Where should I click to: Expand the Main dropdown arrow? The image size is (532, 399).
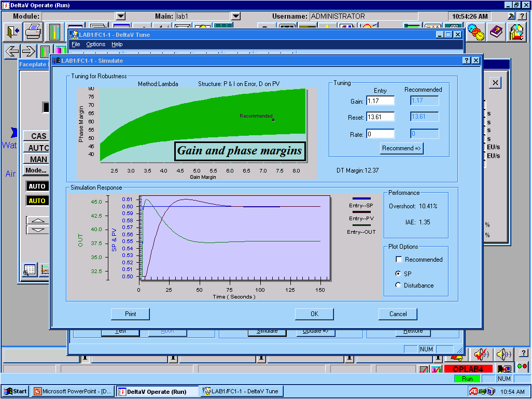coord(236,16)
